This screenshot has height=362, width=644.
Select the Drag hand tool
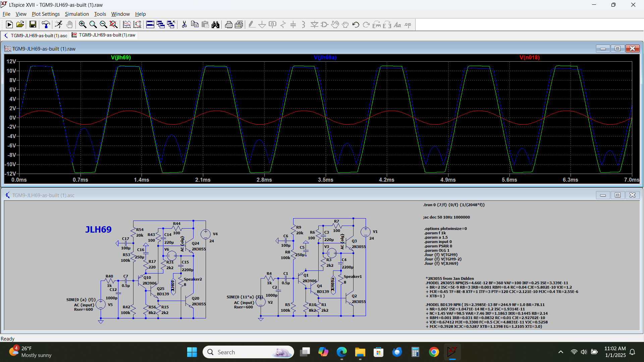tap(345, 24)
